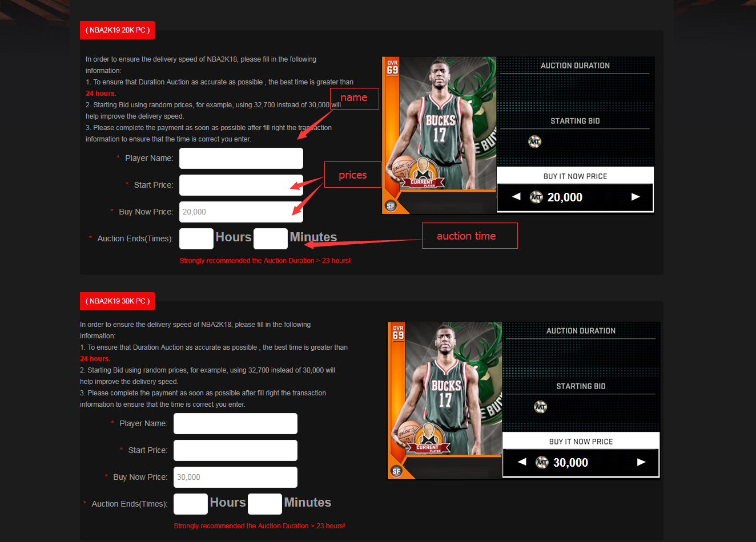Click Auction Duration heading in 30K card
The width and height of the screenshot is (756, 542).
[x=581, y=331]
